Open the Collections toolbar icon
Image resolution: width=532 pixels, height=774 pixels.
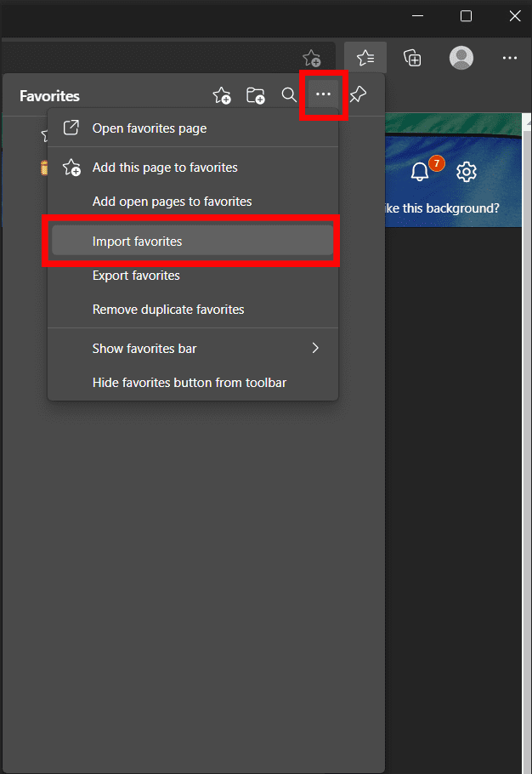pyautogui.click(x=412, y=58)
